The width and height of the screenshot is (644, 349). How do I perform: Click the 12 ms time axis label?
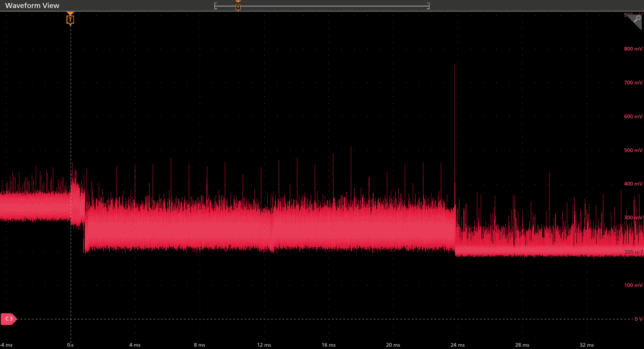click(264, 345)
